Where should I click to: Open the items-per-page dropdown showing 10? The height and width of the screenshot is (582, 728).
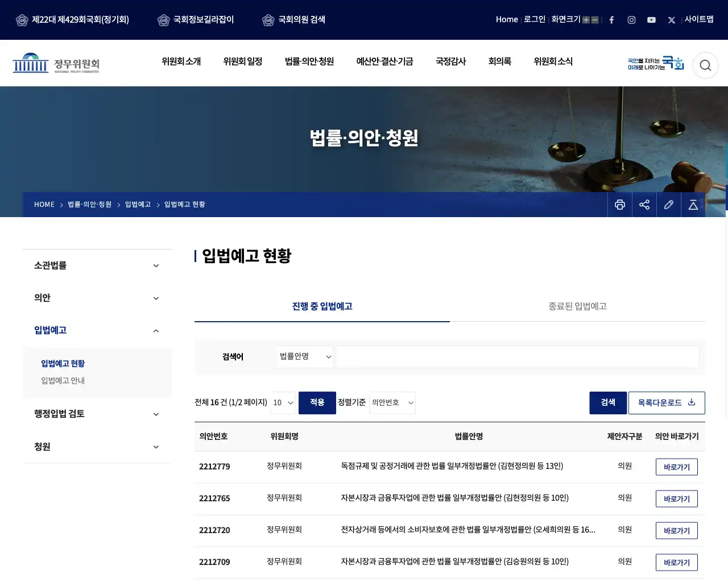283,402
